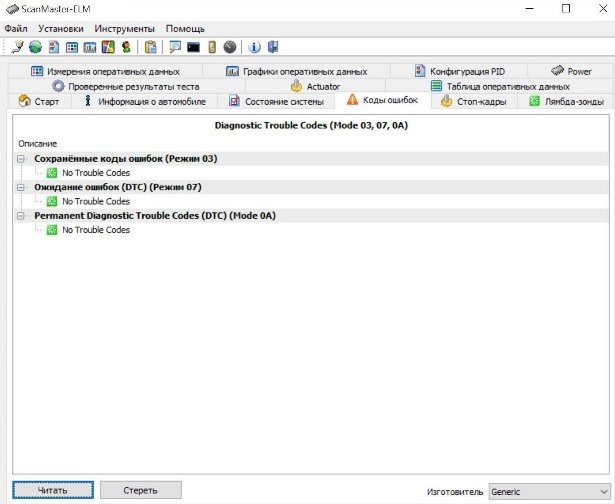
Task: Click the round dark gauge toolbar icon
Action: tap(230, 47)
